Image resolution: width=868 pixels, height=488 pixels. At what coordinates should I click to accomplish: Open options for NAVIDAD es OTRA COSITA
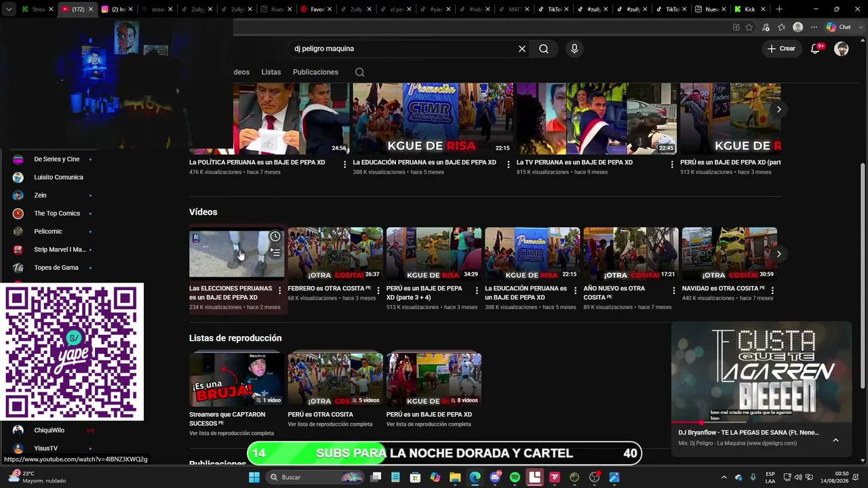[772, 290]
